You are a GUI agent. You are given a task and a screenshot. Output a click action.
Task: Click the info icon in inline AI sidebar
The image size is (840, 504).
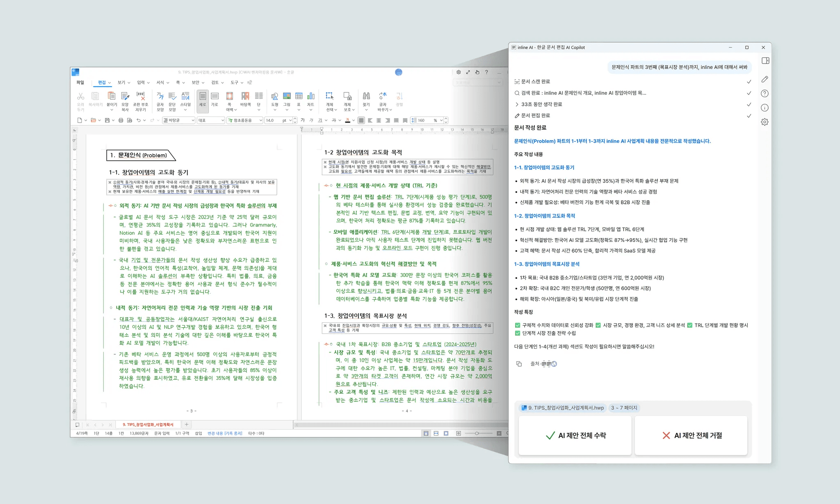(765, 107)
